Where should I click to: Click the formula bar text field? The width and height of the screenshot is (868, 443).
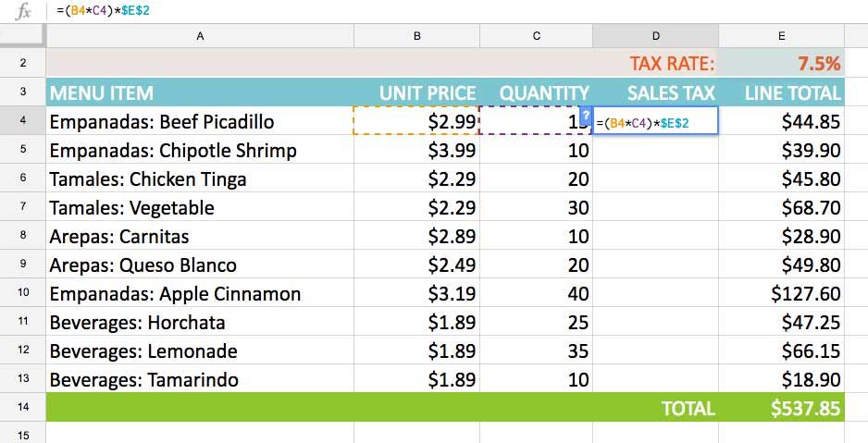(460, 11)
